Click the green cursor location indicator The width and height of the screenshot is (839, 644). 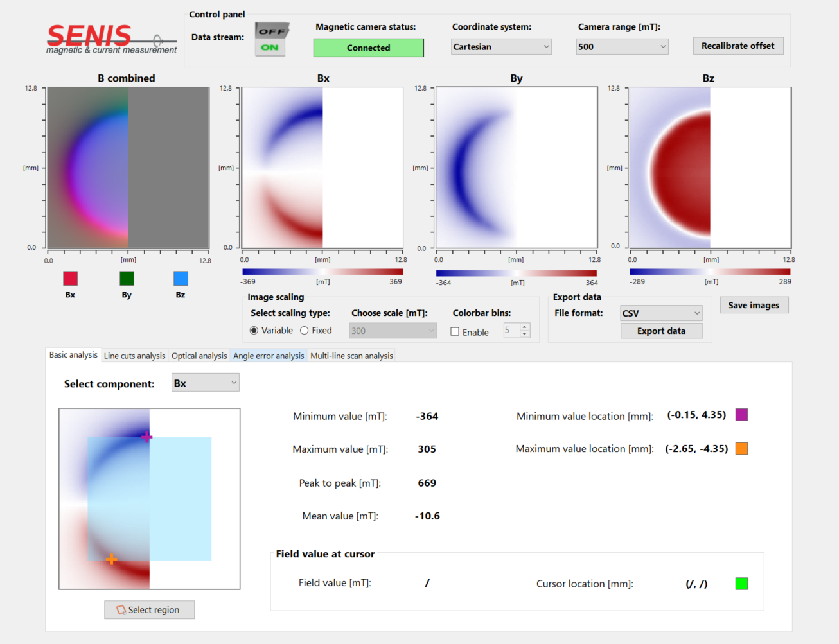tap(741, 583)
